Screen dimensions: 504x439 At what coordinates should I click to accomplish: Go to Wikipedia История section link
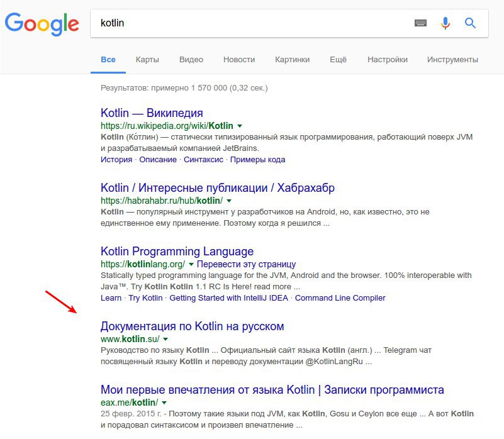click(116, 159)
